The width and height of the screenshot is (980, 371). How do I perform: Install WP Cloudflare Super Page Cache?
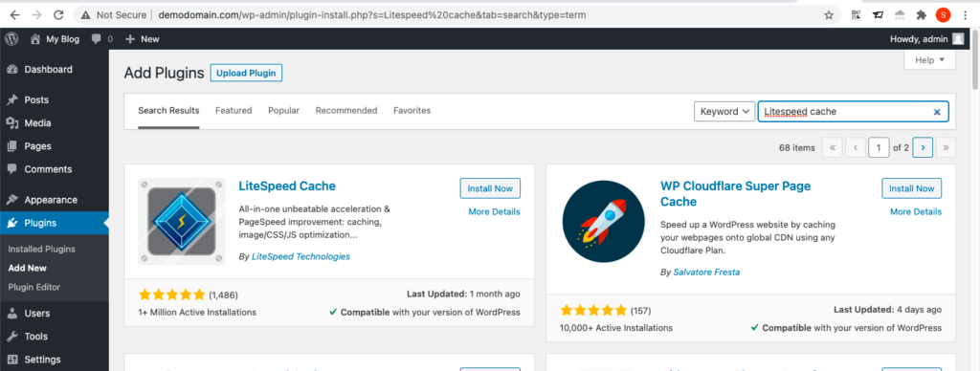point(912,188)
